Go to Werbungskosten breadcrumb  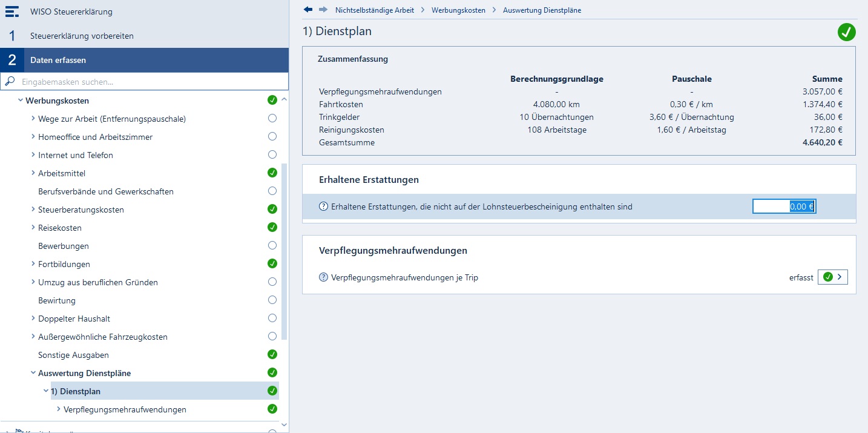[x=458, y=10]
